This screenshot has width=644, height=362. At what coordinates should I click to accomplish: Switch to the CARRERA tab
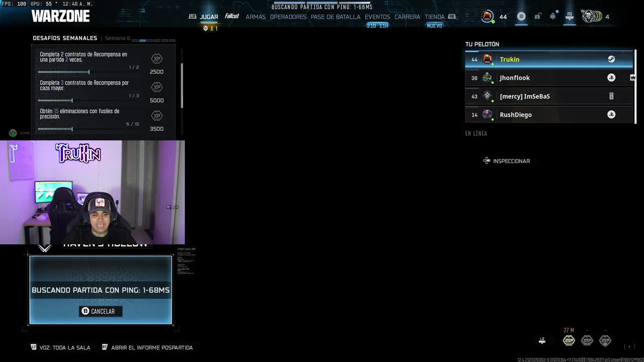(x=408, y=17)
